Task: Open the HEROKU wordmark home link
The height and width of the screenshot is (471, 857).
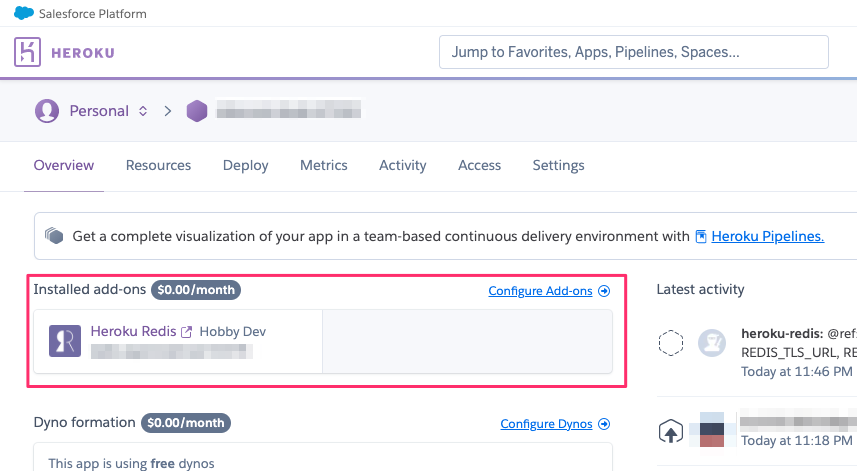Action: [83, 53]
